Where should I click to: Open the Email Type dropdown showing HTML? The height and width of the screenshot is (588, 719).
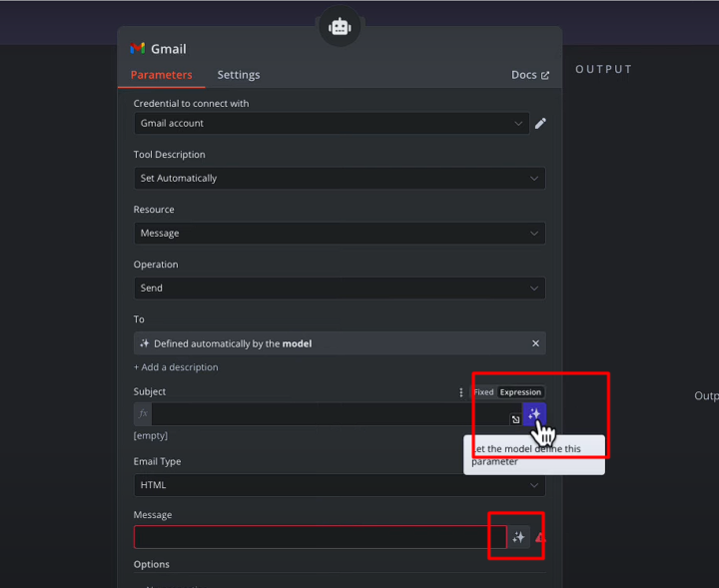340,485
